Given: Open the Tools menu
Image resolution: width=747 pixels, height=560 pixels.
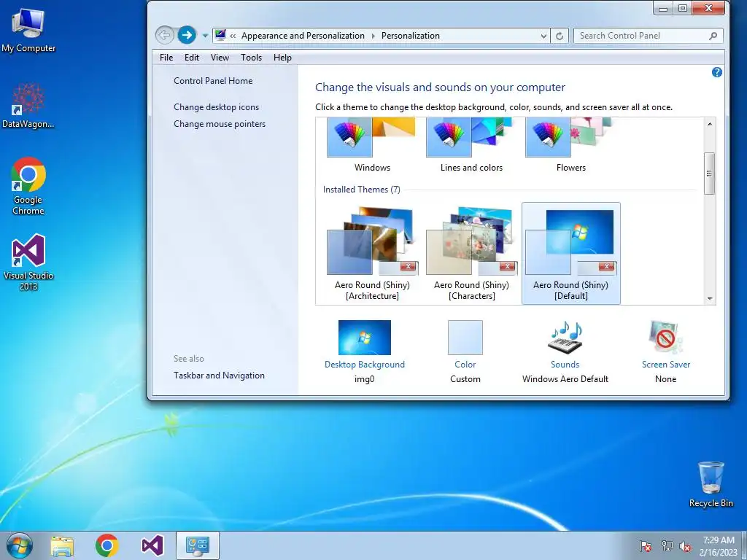Looking at the screenshot, I should coord(251,58).
